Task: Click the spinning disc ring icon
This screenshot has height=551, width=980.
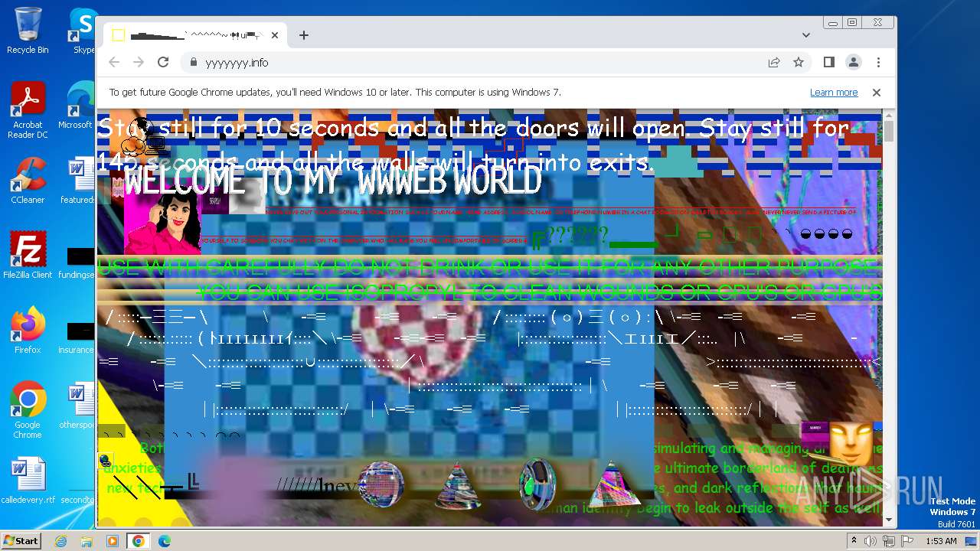Action: 537,484
